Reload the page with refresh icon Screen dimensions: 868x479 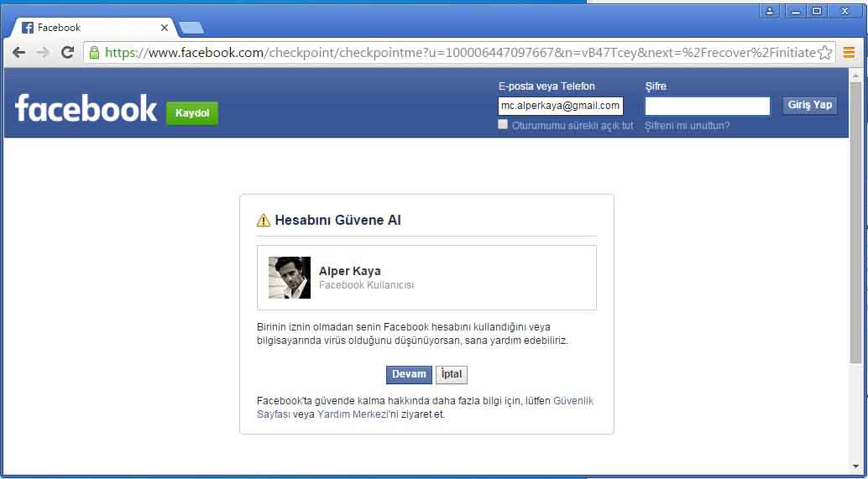coord(67,53)
